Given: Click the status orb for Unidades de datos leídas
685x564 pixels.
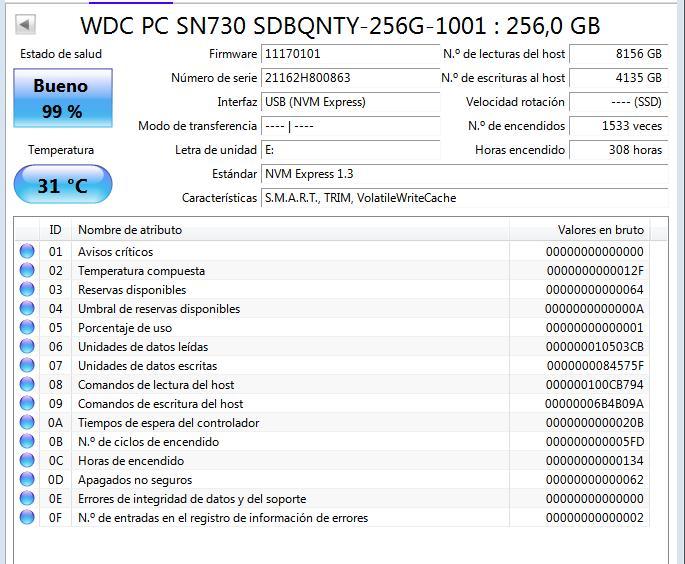Looking at the screenshot, I should [x=27, y=346].
